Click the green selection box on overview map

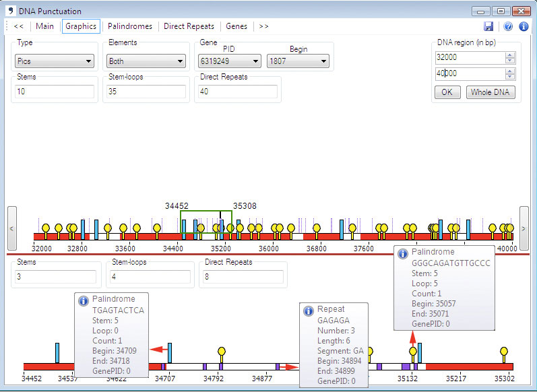206,222
